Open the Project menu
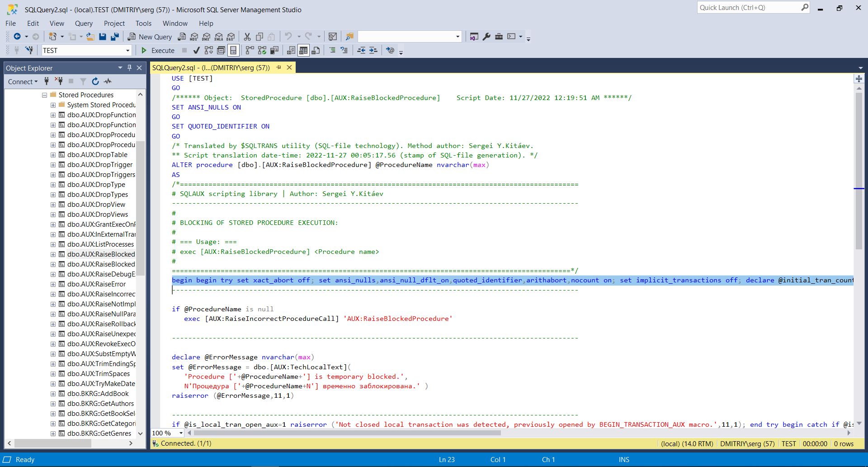This screenshot has height=467, width=868. click(x=114, y=24)
